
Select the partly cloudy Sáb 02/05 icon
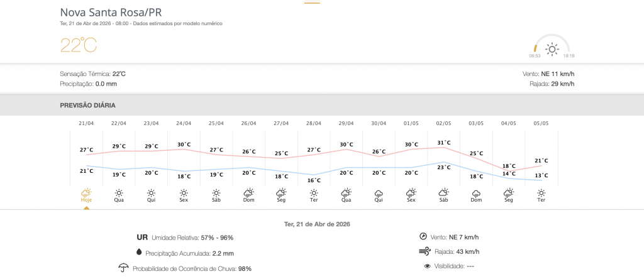443,193
